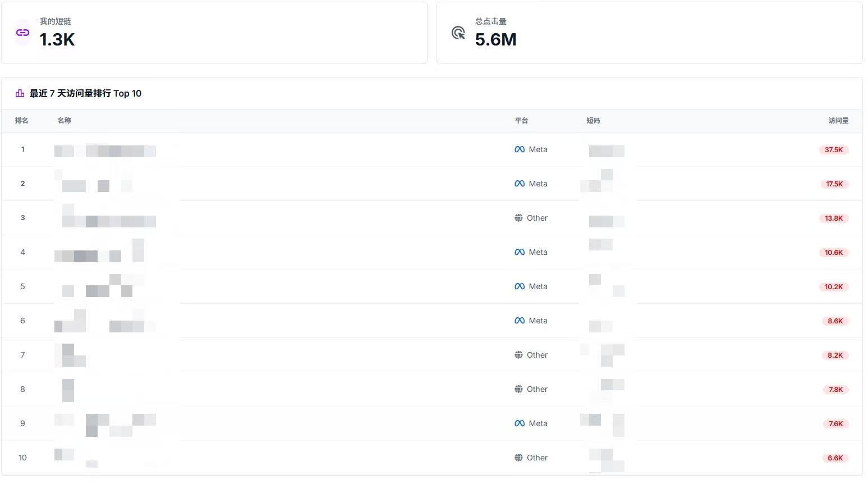Image resolution: width=868 pixels, height=484 pixels.
Task: Click the 平台 column header
Action: (521, 121)
